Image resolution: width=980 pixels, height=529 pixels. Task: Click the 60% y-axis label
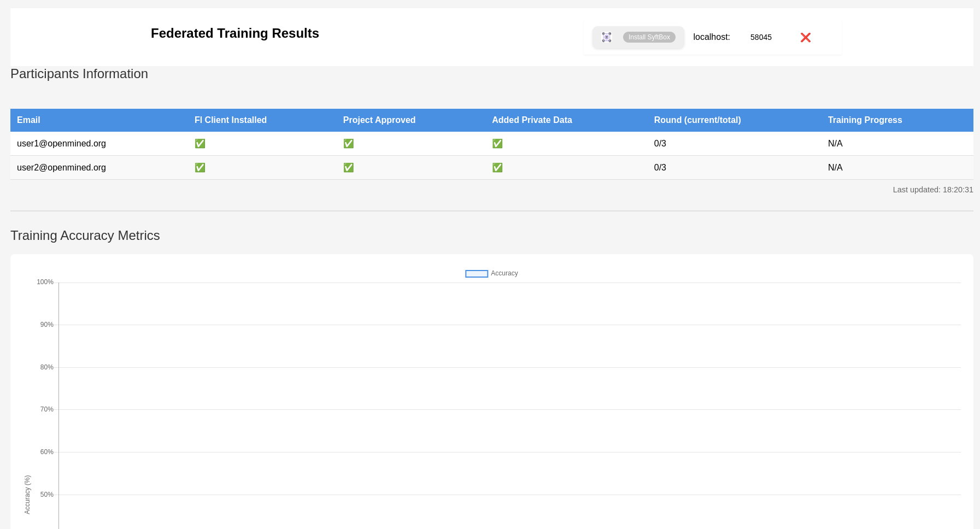coord(46,452)
